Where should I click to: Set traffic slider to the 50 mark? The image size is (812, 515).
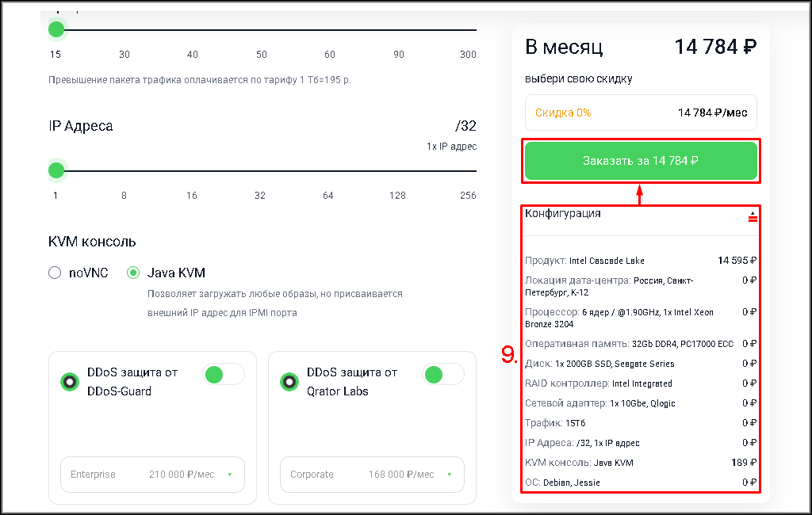[262, 30]
